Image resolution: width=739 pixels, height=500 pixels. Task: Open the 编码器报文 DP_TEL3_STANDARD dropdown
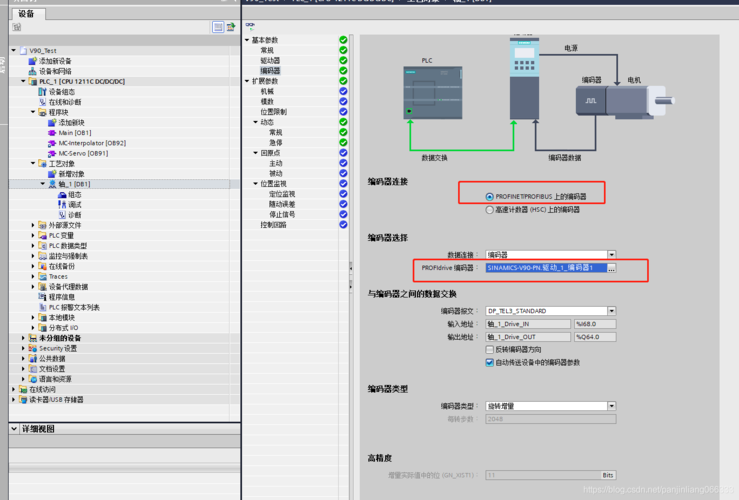(611, 311)
